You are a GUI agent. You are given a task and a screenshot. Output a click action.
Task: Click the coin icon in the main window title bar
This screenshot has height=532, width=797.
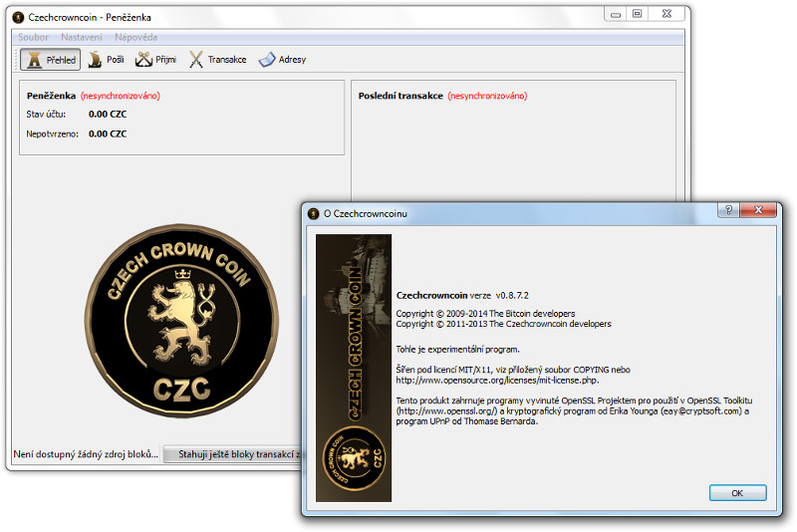click(18, 17)
